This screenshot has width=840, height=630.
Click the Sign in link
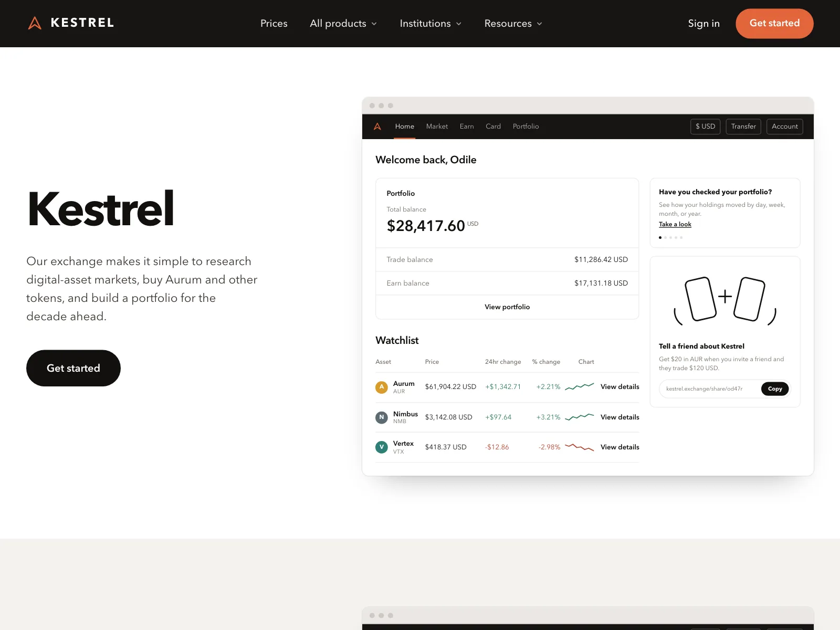pyautogui.click(x=703, y=24)
